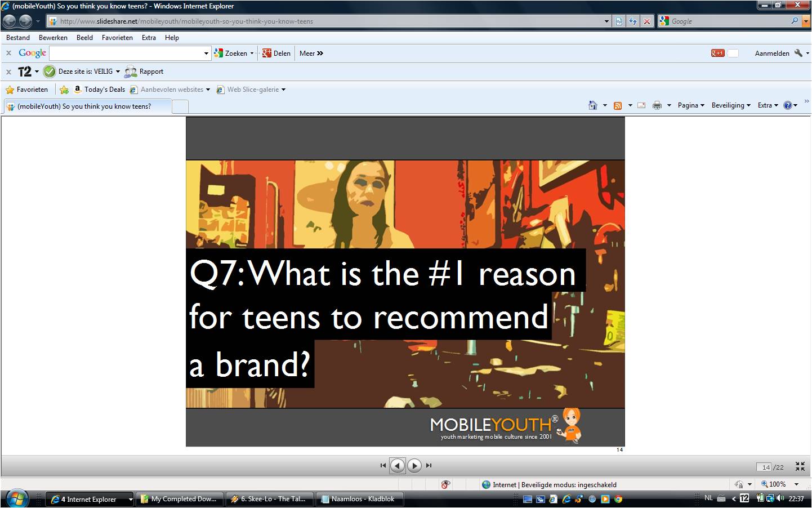Open recent pages dropdown next to navigation arrows
Viewport: 812px width, 508px height.
(x=38, y=21)
